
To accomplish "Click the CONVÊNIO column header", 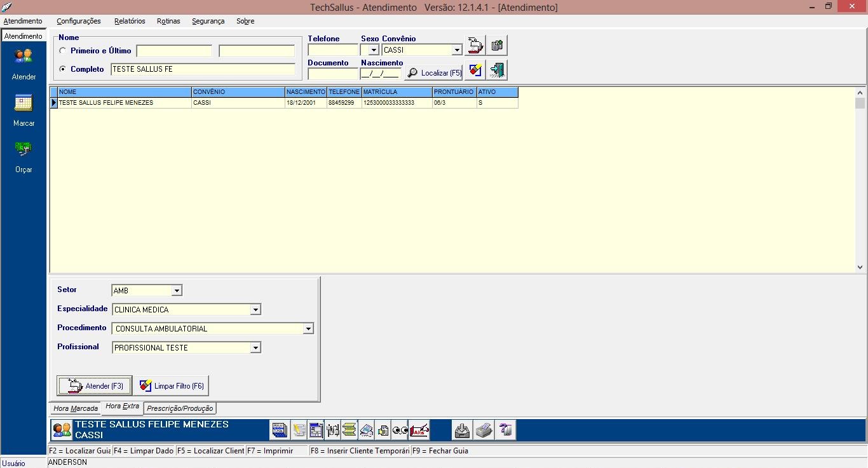I will (x=238, y=92).
